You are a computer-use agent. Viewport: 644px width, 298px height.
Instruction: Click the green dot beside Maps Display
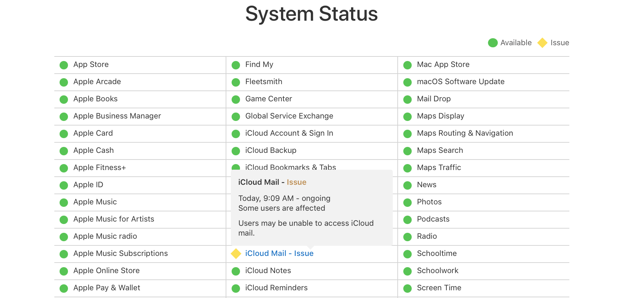(x=407, y=116)
